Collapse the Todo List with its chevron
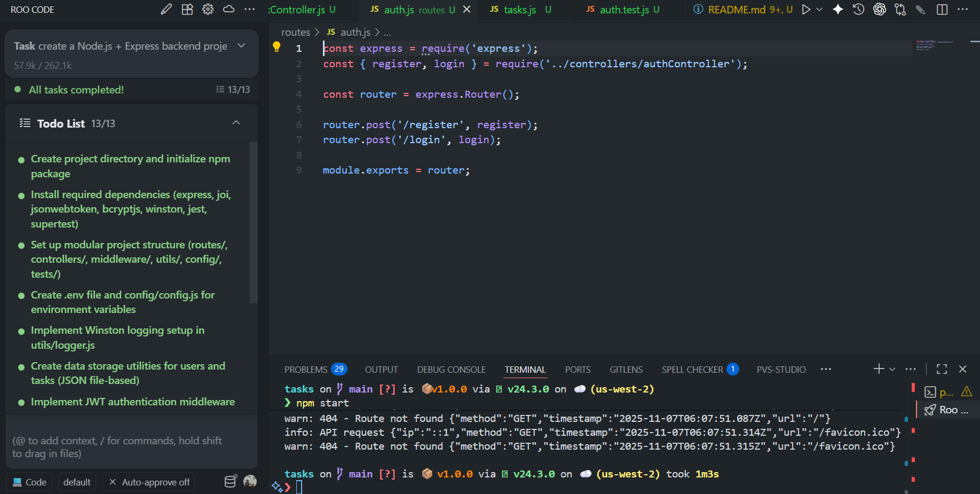980x494 pixels. pyautogui.click(x=236, y=122)
